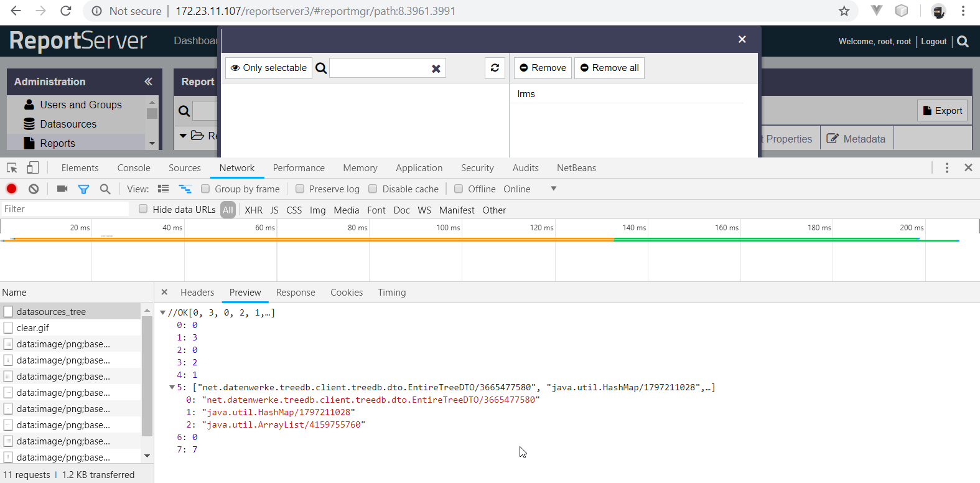Check the Offline checkbox
The width and height of the screenshot is (980, 483).
click(x=459, y=189)
